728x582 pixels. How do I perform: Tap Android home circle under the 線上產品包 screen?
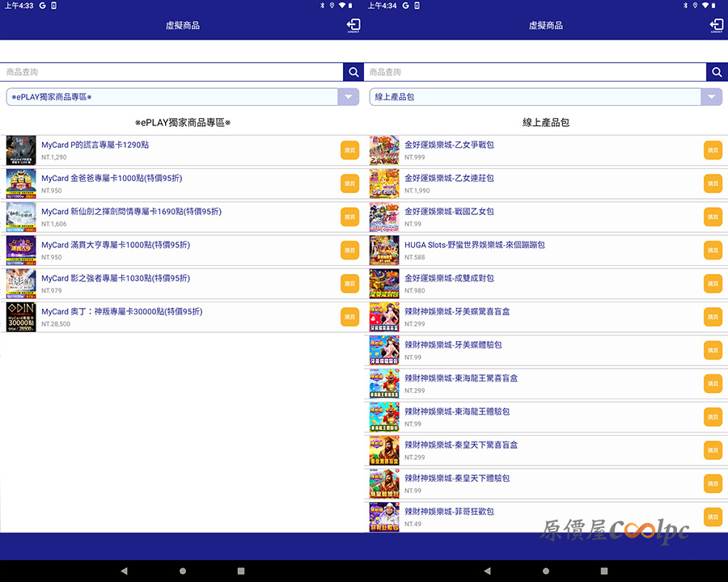click(545, 571)
